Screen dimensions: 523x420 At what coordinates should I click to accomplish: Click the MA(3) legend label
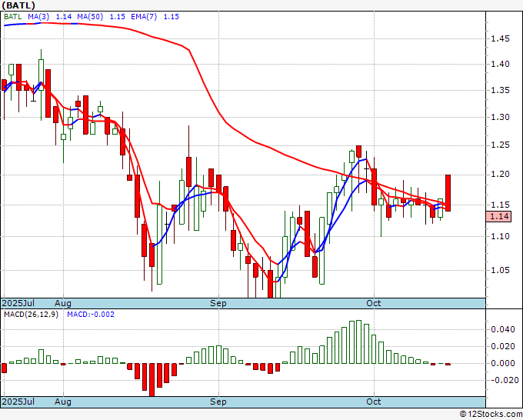38,17
